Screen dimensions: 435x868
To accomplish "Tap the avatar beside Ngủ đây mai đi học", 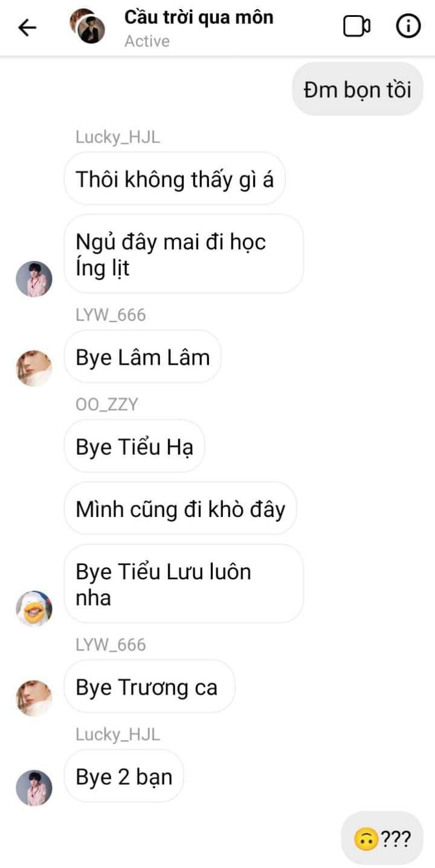I will coord(34,279).
